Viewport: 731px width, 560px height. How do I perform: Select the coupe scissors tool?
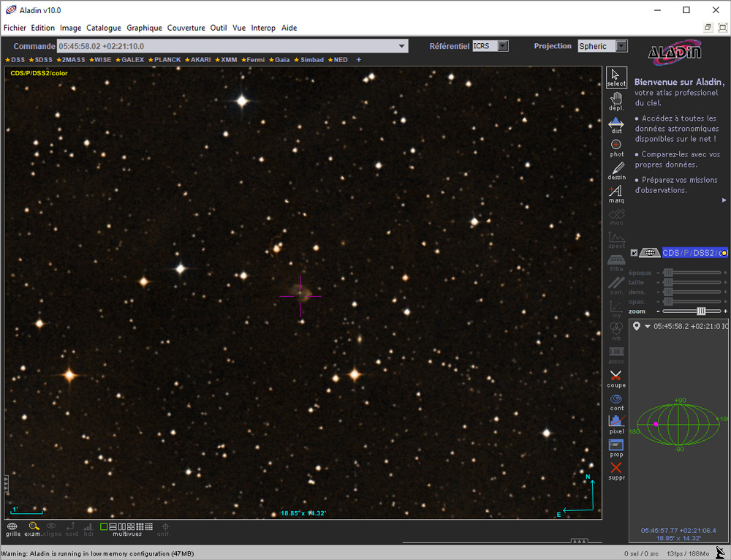click(x=616, y=379)
